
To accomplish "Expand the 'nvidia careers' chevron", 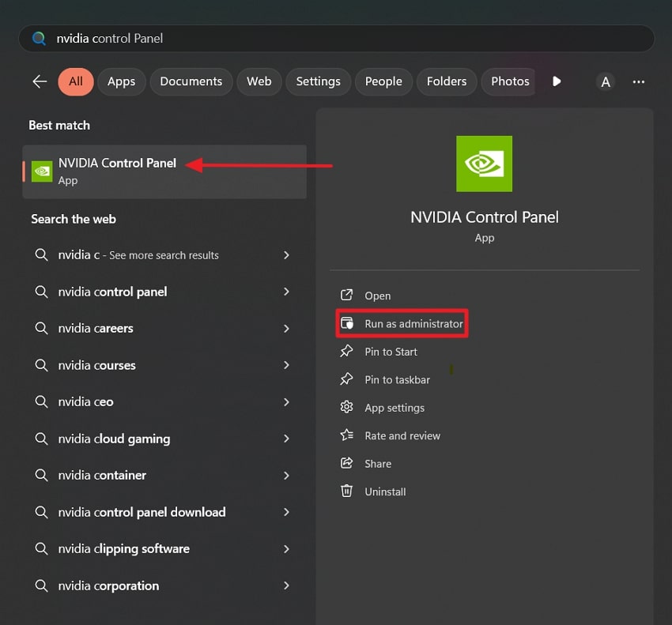I will point(286,329).
